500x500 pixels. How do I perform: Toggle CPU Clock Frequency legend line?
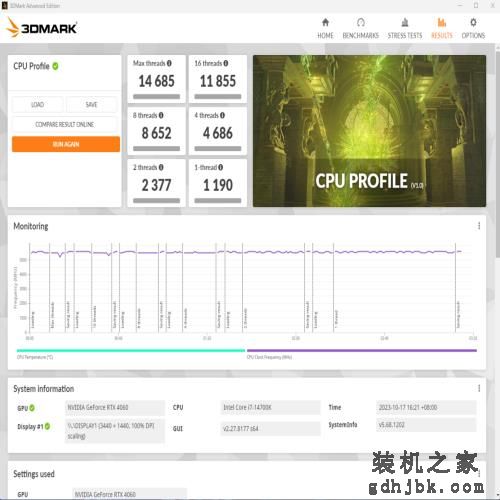pos(362,351)
